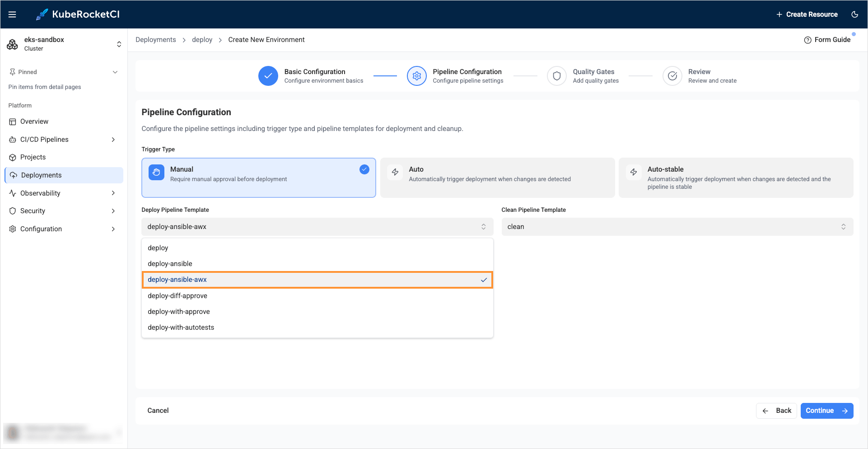Click the plus icon beside Create Resource
868x449 pixels.
coord(779,14)
